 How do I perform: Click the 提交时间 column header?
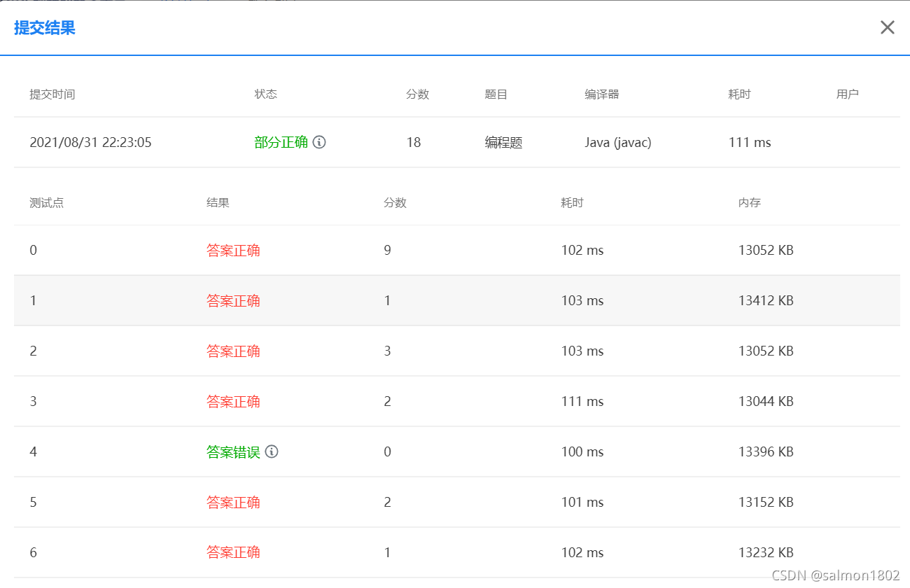52,94
